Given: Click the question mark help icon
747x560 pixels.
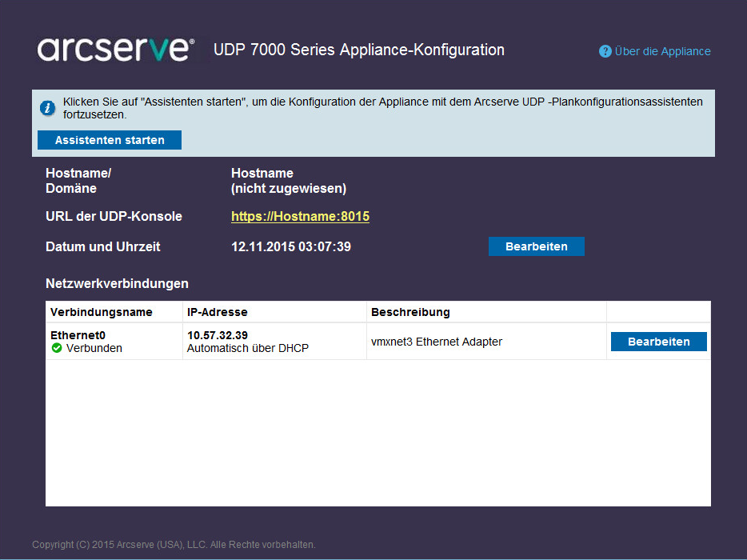Looking at the screenshot, I should point(605,51).
